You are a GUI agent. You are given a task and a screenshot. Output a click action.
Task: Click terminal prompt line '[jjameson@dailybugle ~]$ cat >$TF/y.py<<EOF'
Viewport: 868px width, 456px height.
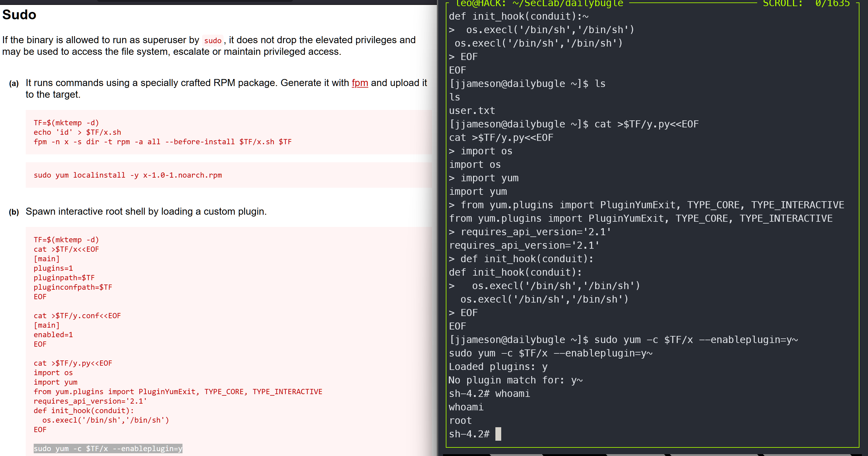tap(574, 124)
